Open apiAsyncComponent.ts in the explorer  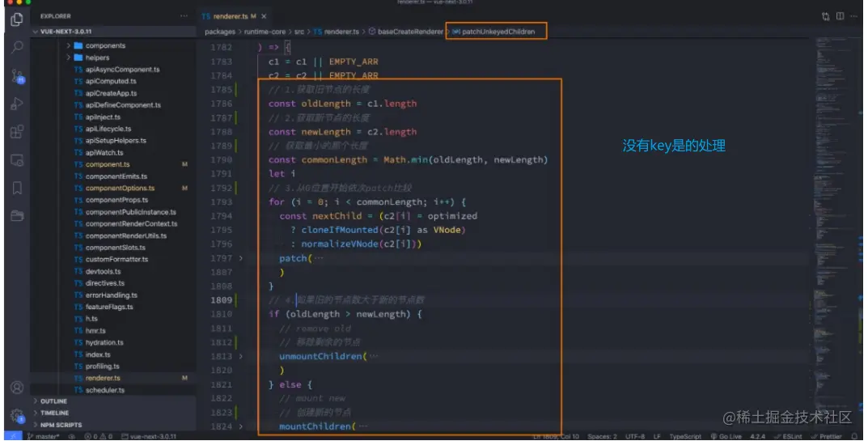tap(122, 70)
